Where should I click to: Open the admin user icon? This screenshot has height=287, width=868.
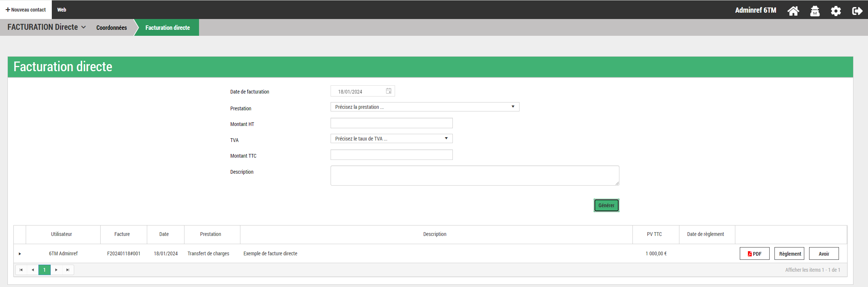tap(815, 11)
